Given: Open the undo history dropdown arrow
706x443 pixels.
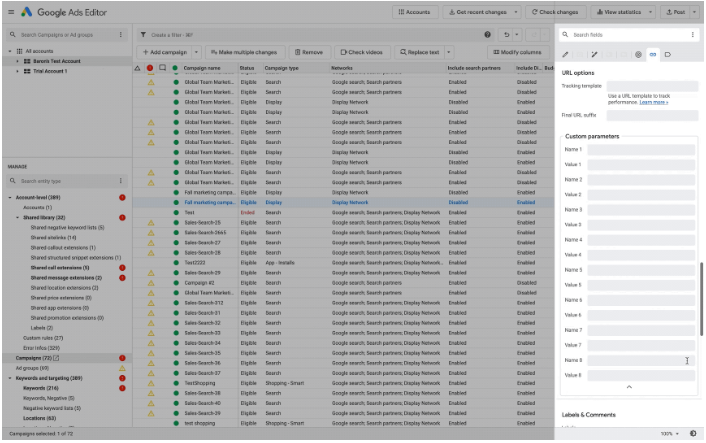Looking at the screenshot, I should click(x=517, y=35).
